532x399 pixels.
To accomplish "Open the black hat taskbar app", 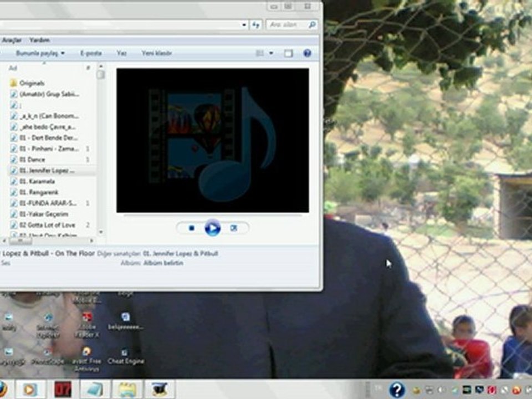I will click(x=160, y=390).
